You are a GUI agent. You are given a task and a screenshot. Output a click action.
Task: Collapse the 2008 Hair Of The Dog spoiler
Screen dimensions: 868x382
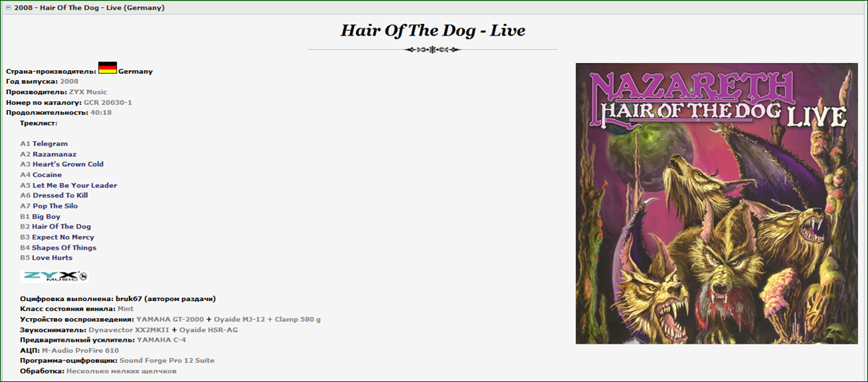8,8
